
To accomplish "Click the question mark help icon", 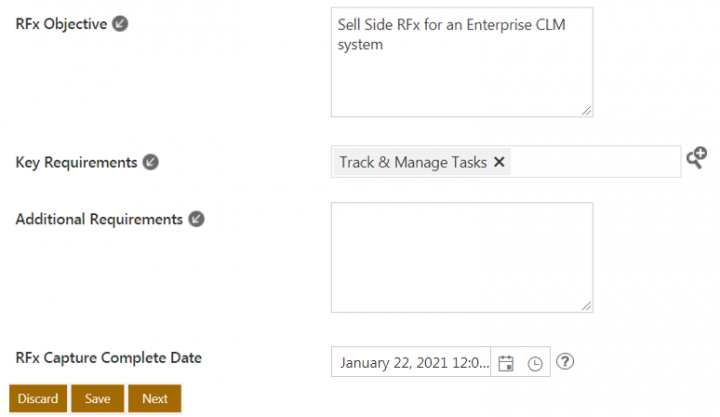I will (566, 362).
